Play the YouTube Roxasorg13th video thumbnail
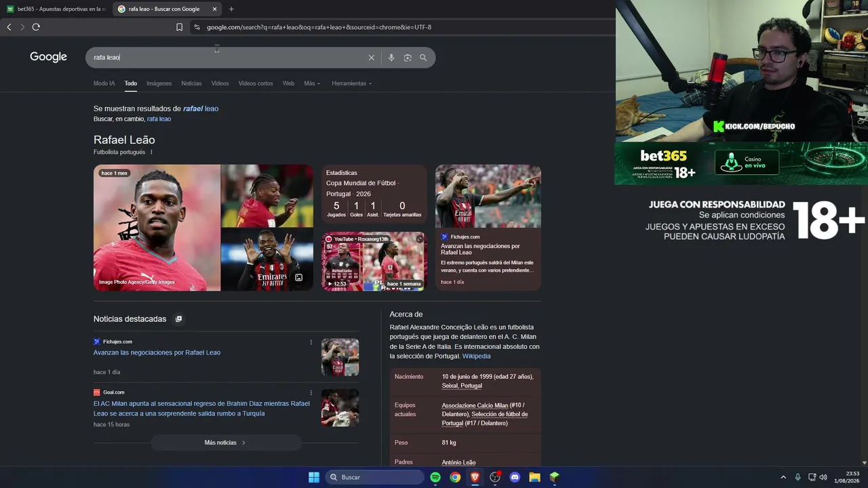The height and width of the screenshot is (488, 868). point(373,262)
